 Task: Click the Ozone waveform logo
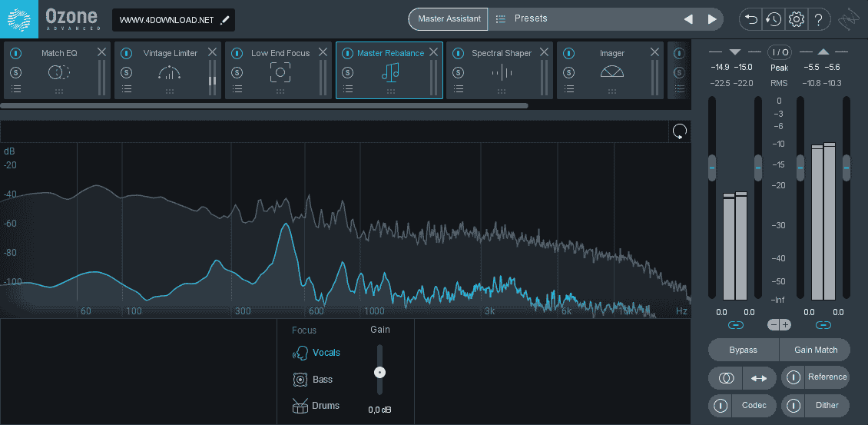tap(19, 19)
